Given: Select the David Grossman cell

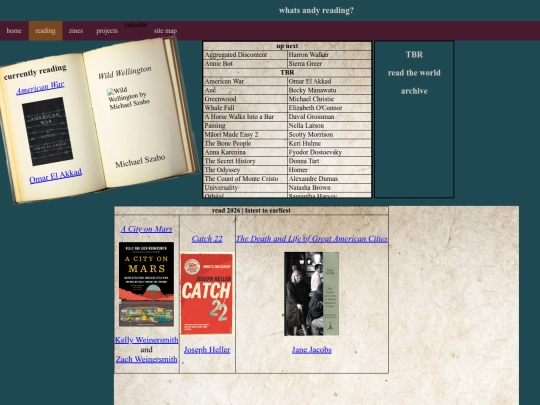Looking at the screenshot, I should pos(329,117).
